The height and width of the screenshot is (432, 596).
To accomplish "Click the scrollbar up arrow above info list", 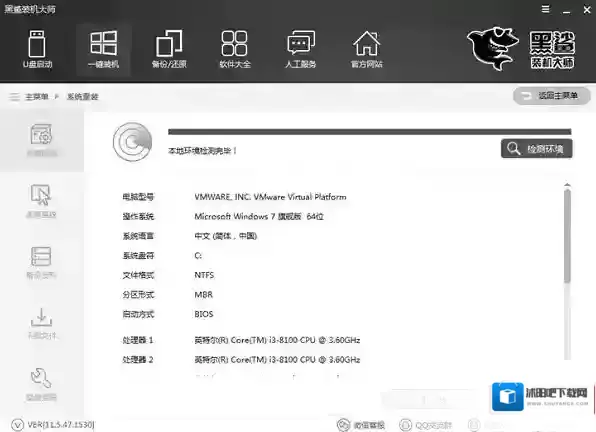I will click(567, 185).
